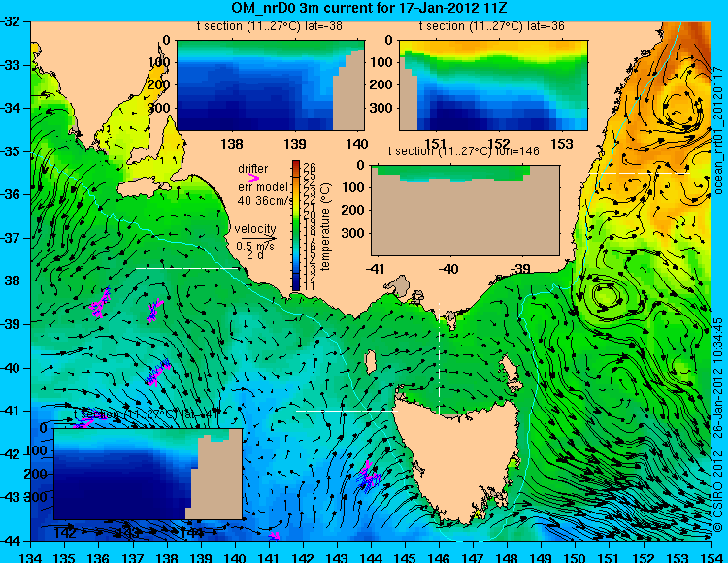
Task: Click the '134' longitude axis label
Action: 31,557
